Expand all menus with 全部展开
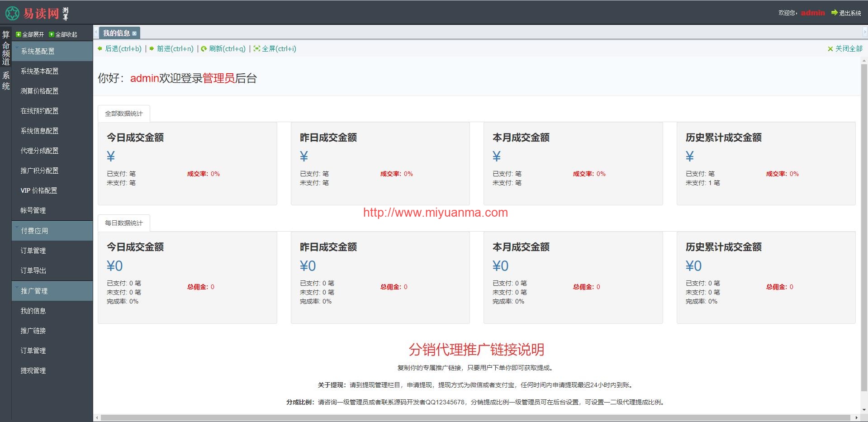 pos(30,34)
